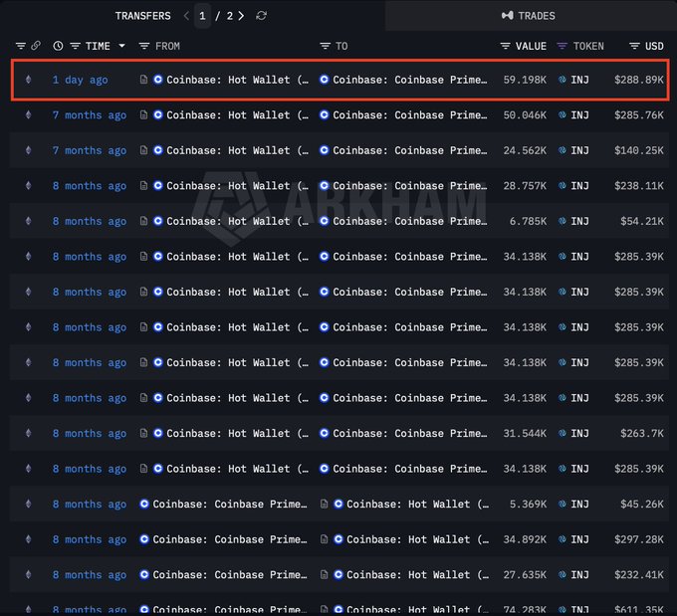This screenshot has height=616, width=677.
Task: Select value 24.562K
Action: point(525,150)
